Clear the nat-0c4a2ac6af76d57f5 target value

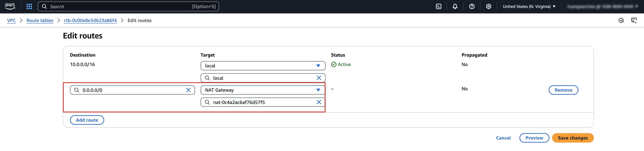tap(319, 102)
